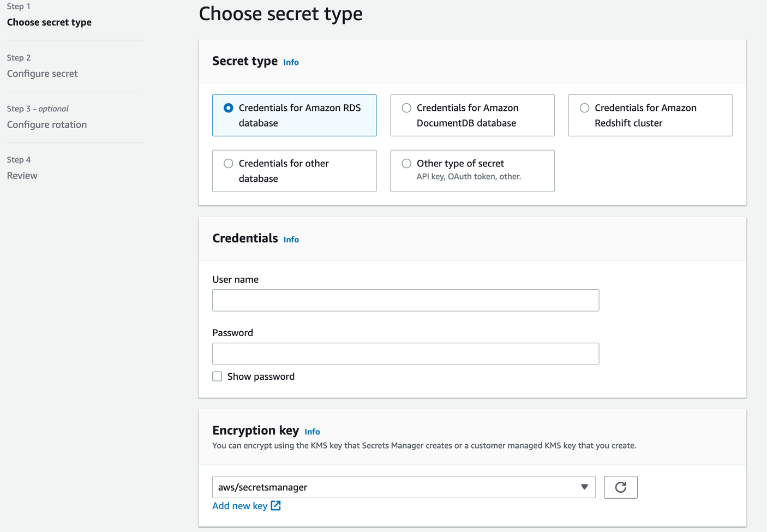
Task: Enable the Show password checkbox
Action: click(x=217, y=376)
